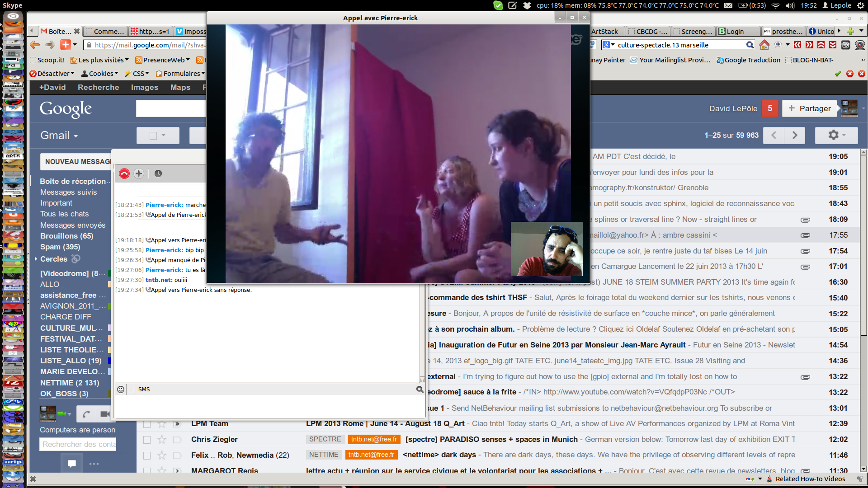The image size is (868, 488).
Task: Go to next page of emails arrow
Action: coord(795,135)
